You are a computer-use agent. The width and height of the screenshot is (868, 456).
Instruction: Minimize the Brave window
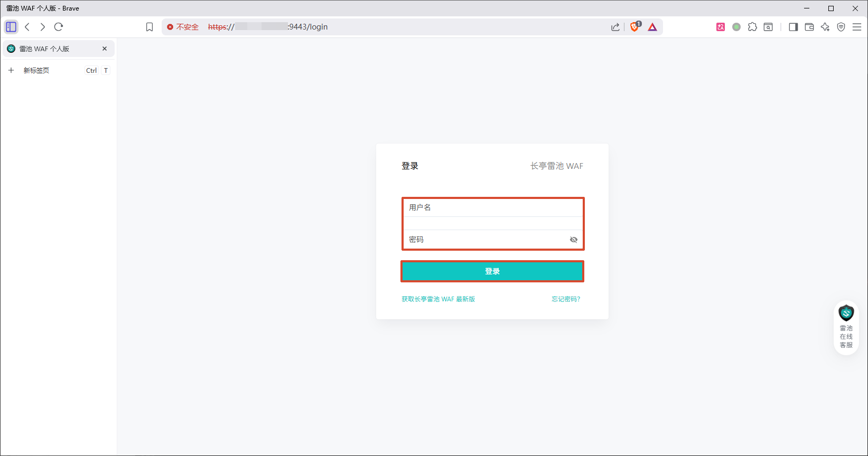click(x=807, y=8)
